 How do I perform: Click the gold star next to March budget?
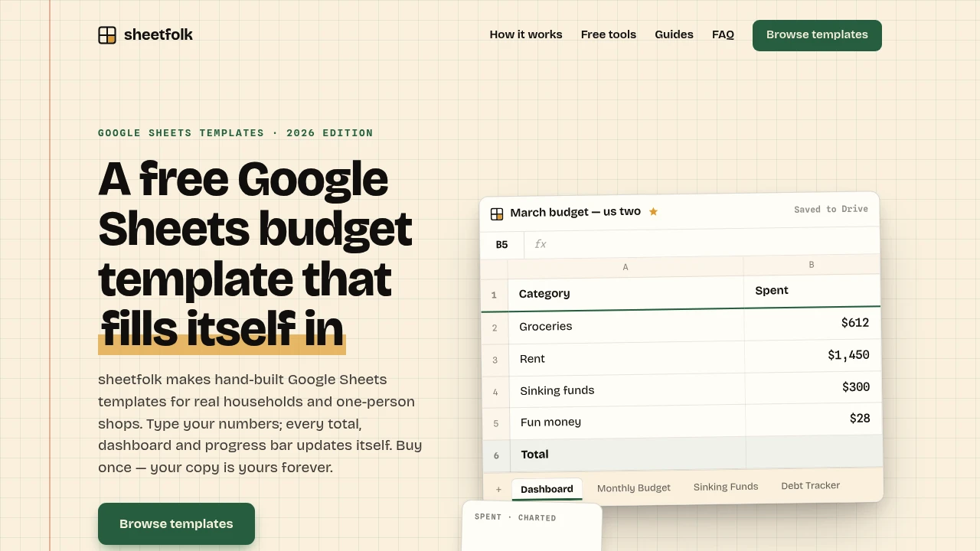(653, 211)
